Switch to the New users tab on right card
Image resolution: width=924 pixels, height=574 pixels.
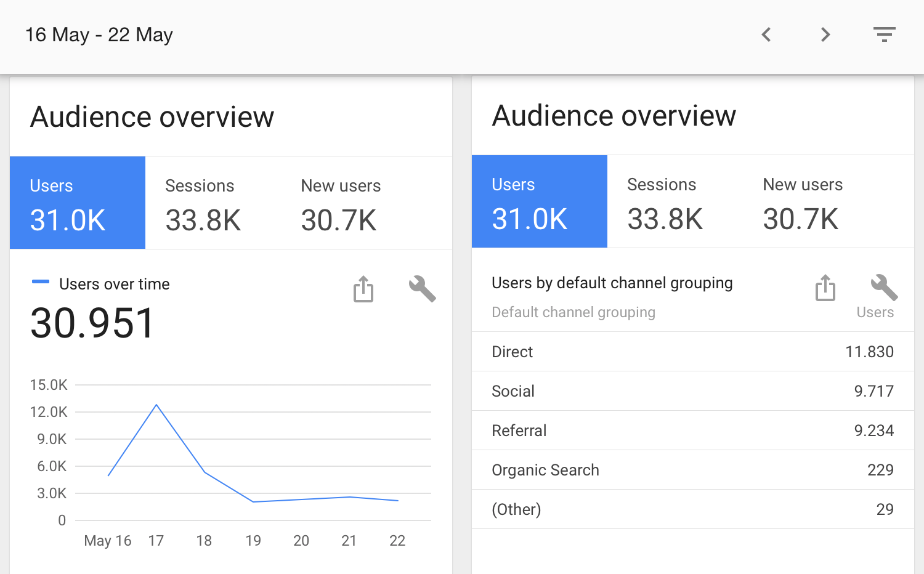coord(802,201)
